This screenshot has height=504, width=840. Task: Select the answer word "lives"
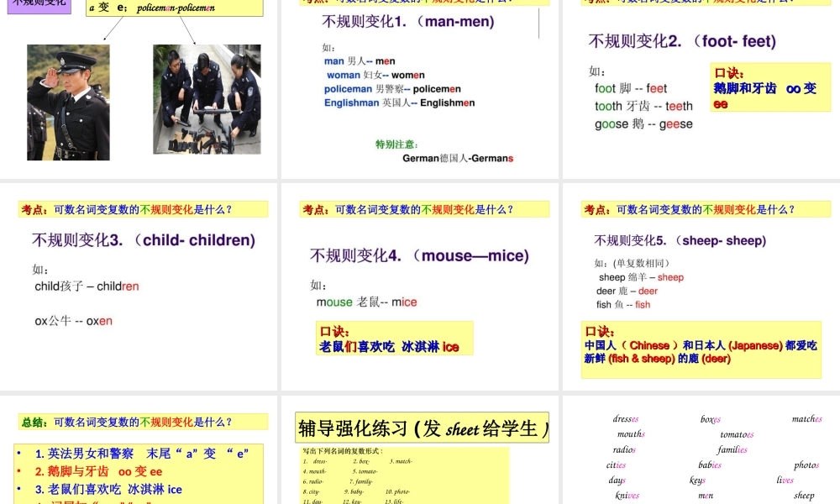click(785, 480)
